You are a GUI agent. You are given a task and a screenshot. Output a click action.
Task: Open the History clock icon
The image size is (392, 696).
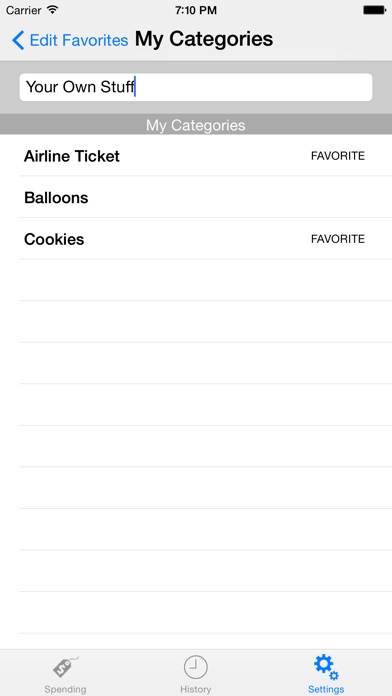pos(195,667)
